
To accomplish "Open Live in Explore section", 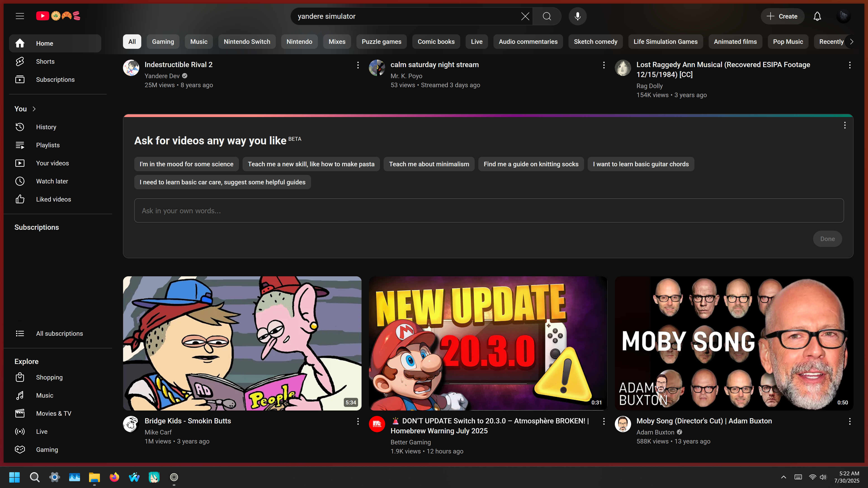I will point(55,432).
